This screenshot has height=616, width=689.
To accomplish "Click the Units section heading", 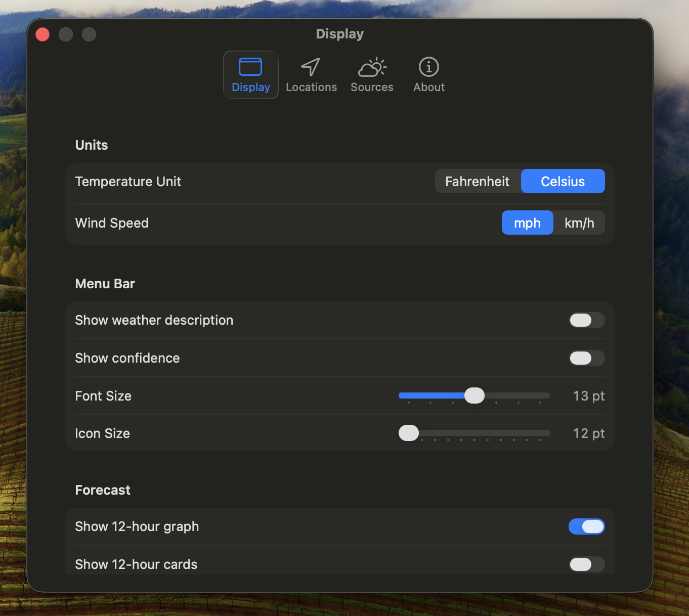I will pyautogui.click(x=92, y=145).
